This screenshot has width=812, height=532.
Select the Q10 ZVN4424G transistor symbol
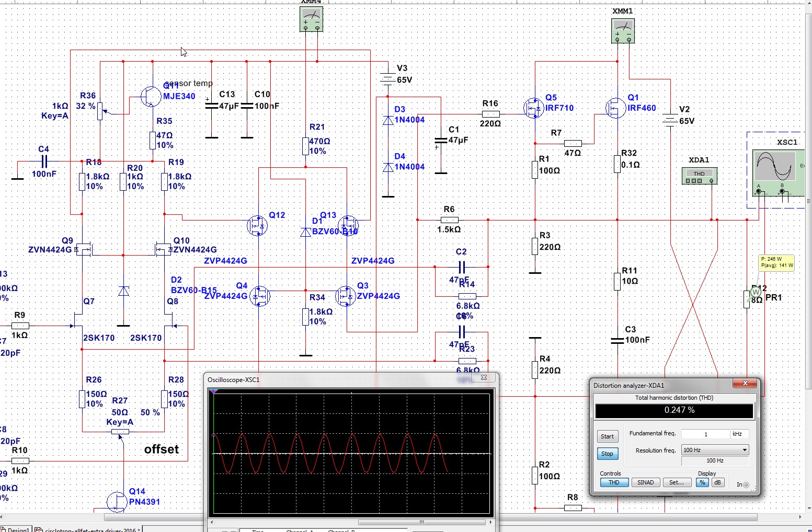point(164,249)
